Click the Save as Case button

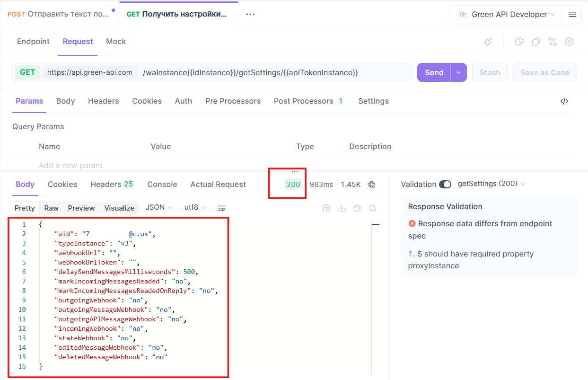click(544, 73)
